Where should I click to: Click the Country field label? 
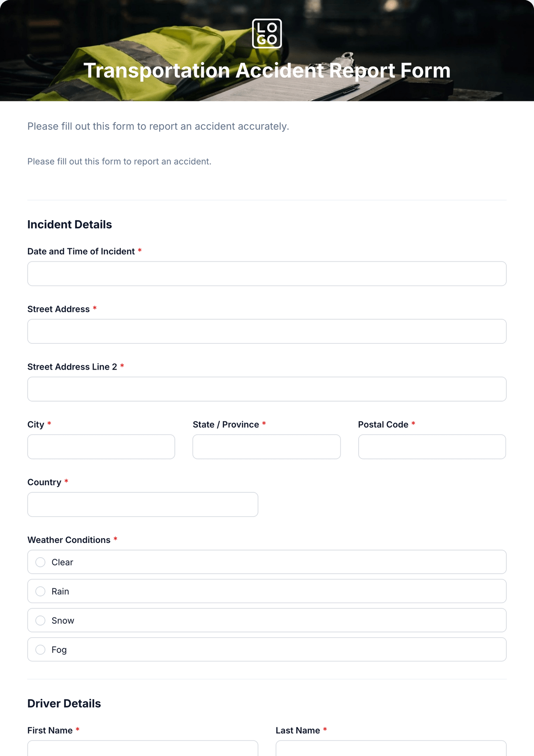point(44,482)
